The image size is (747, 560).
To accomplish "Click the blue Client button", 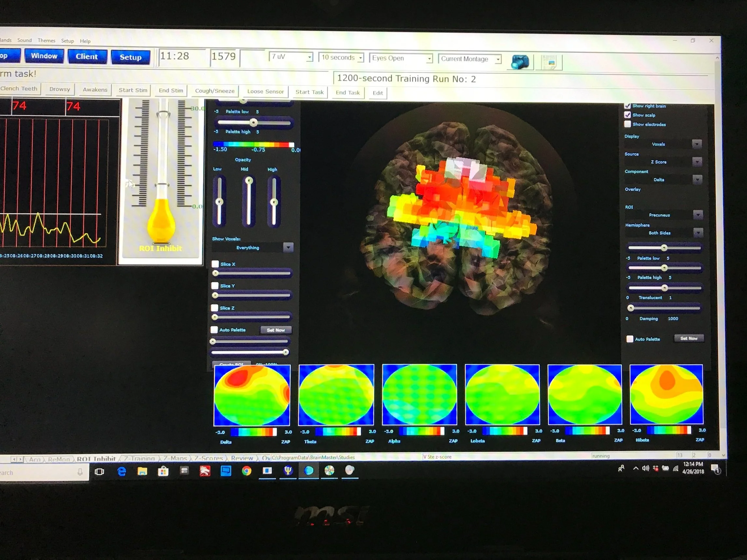I will click(87, 57).
